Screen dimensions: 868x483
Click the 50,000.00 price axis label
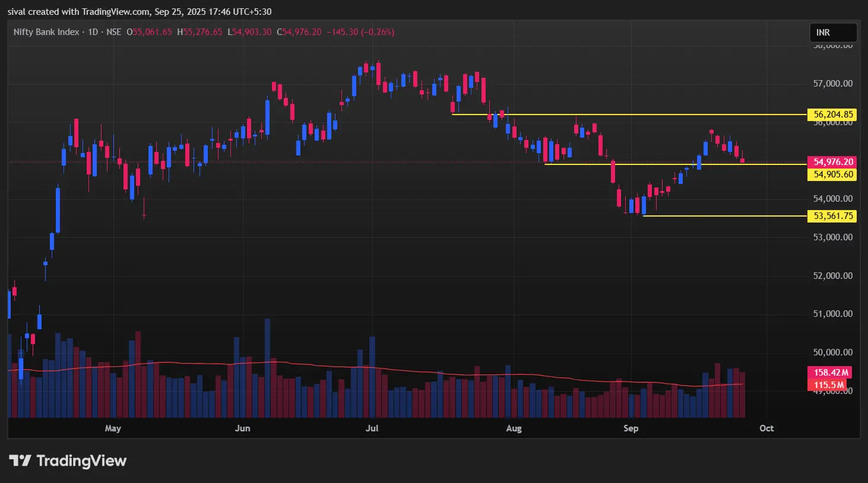[x=833, y=352]
